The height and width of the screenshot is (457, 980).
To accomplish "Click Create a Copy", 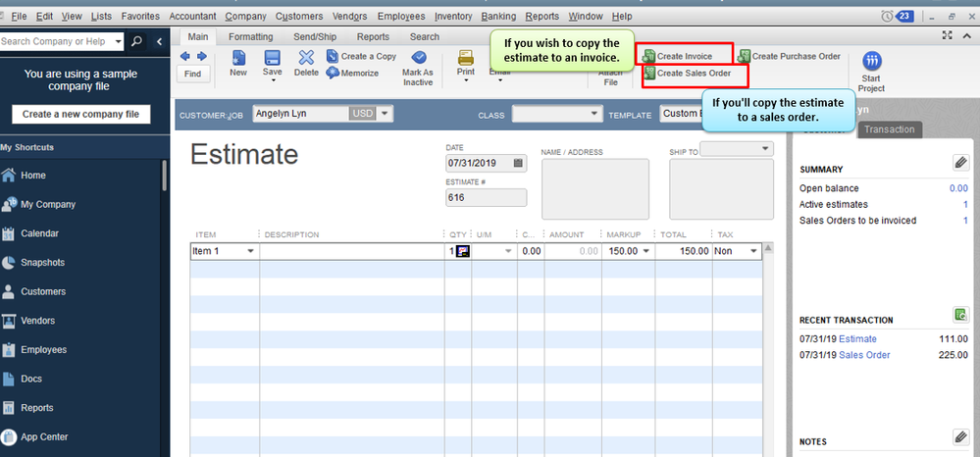I will coord(361,56).
